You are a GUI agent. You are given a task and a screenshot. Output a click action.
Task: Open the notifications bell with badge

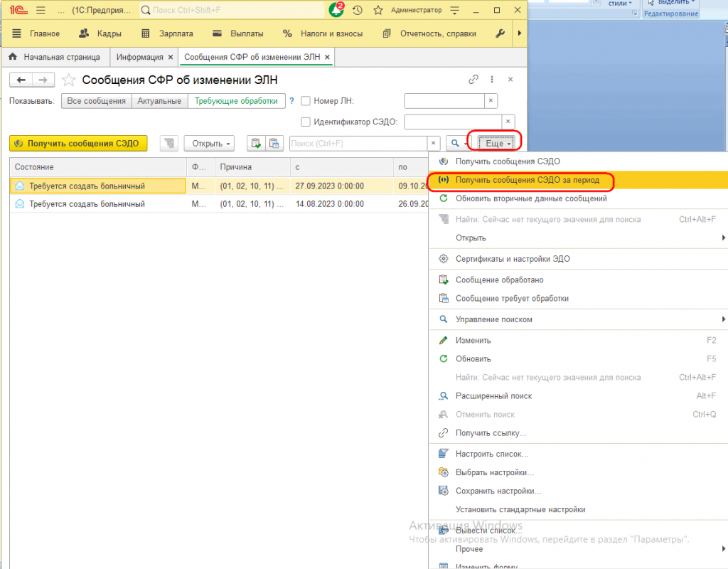[x=336, y=10]
